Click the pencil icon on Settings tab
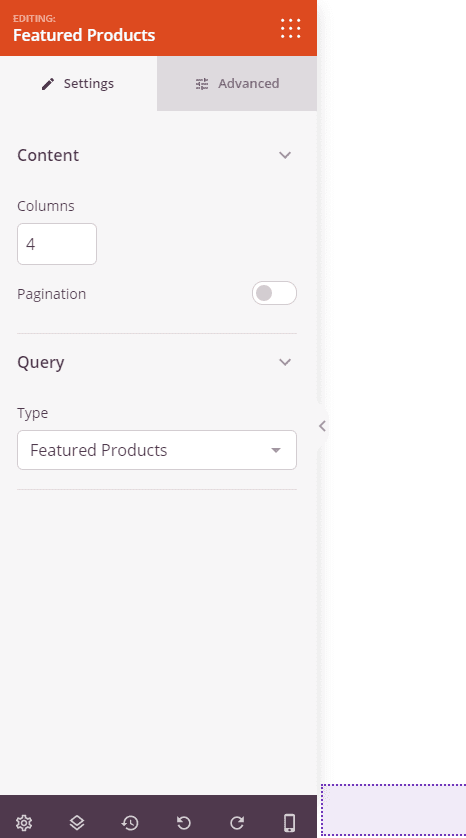The image size is (466, 838). coord(48,84)
